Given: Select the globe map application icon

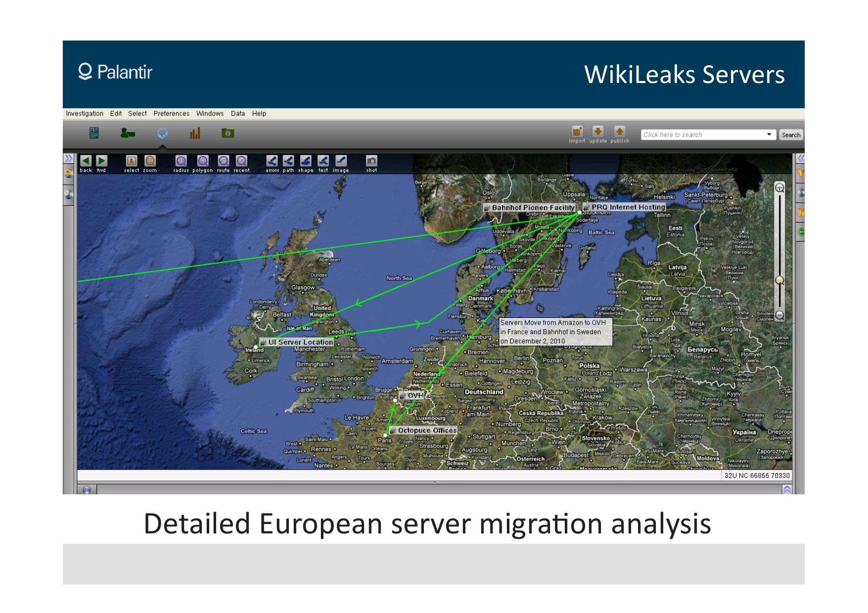Looking at the screenshot, I should click(162, 133).
